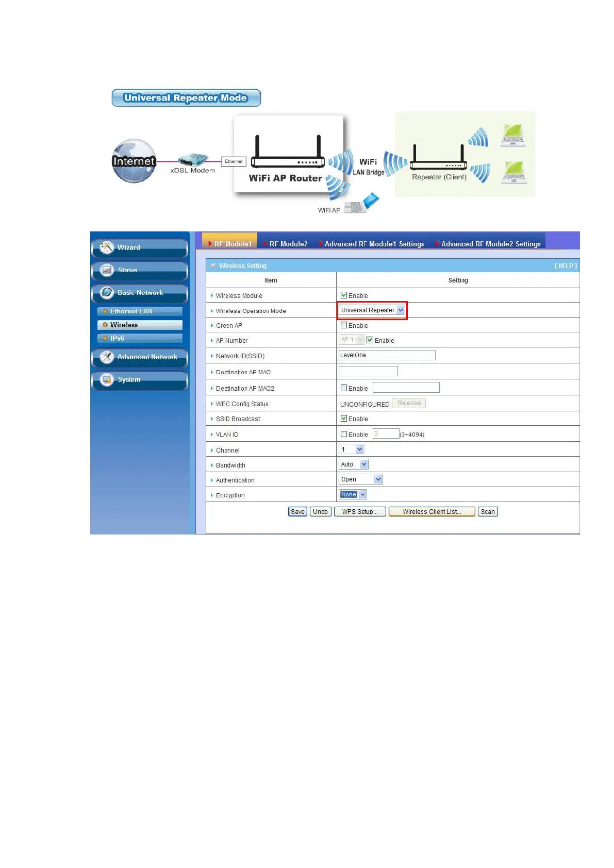The image size is (614, 868).
Task: Open the HELP link
Action: click(x=566, y=266)
